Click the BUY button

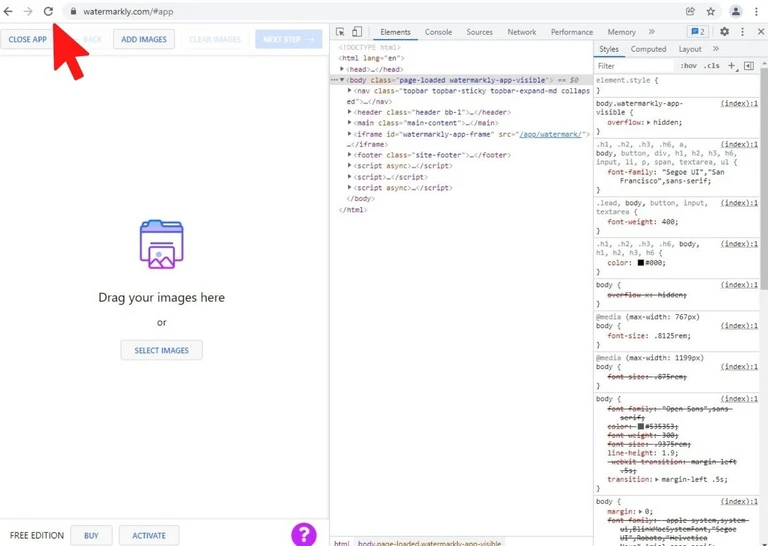point(91,536)
